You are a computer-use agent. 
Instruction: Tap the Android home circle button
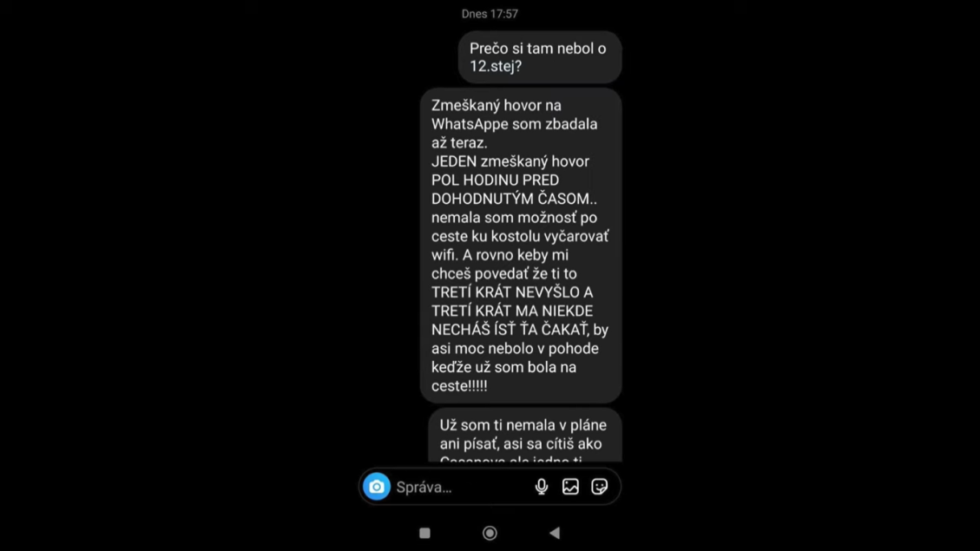click(x=490, y=533)
